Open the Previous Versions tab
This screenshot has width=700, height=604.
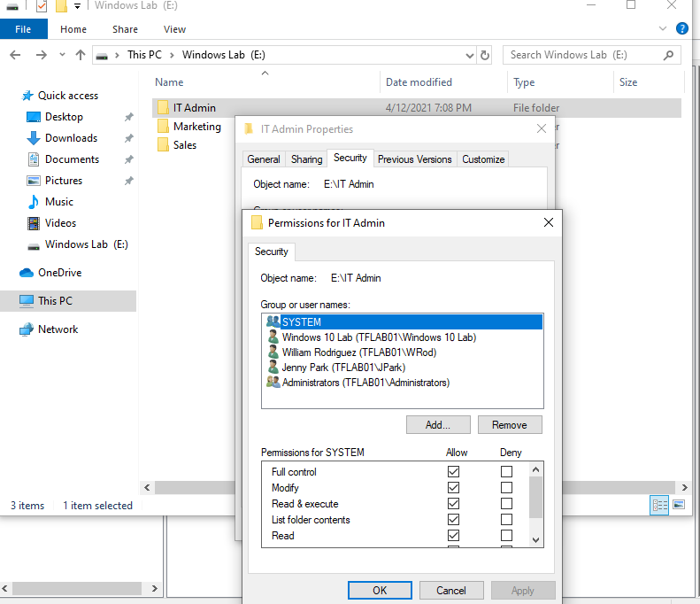coord(415,159)
